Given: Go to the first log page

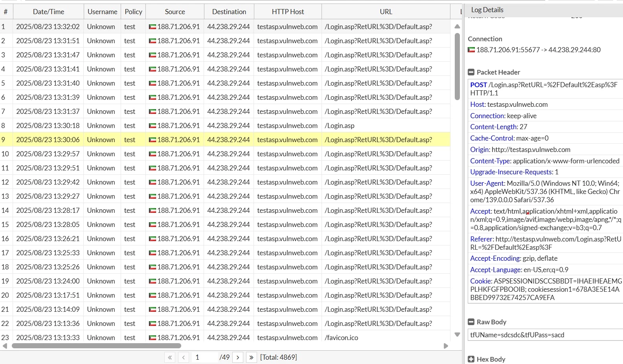Looking at the screenshot, I should 170,357.
